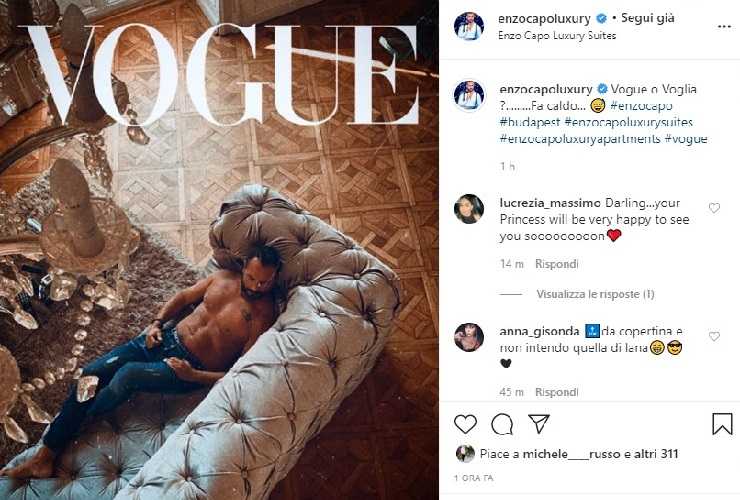Like the post with the heart icon

[x=465, y=424]
